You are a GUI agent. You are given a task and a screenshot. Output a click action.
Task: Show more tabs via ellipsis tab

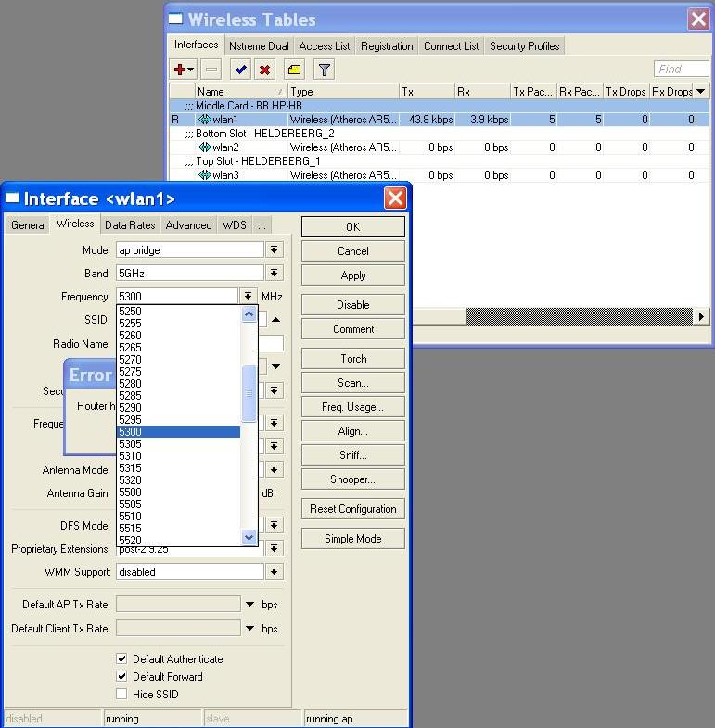(262, 224)
